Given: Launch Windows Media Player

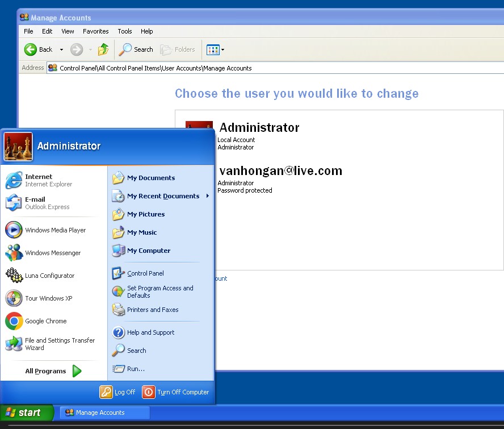Looking at the screenshot, I should coord(54,230).
